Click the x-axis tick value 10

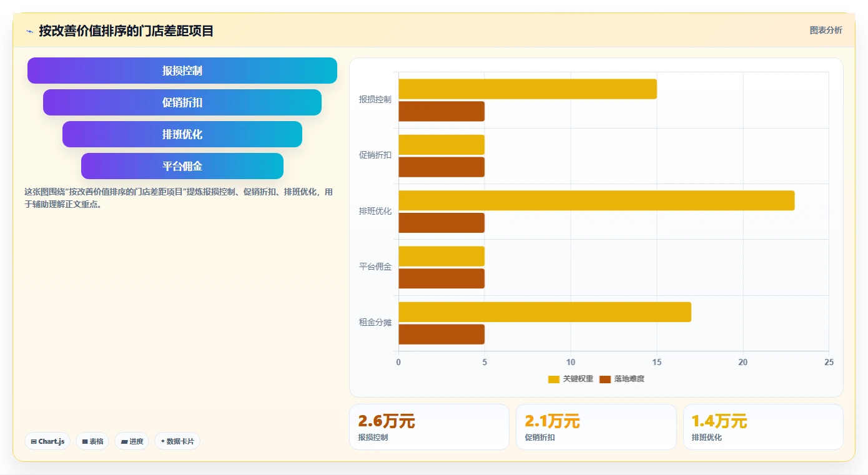(x=571, y=362)
